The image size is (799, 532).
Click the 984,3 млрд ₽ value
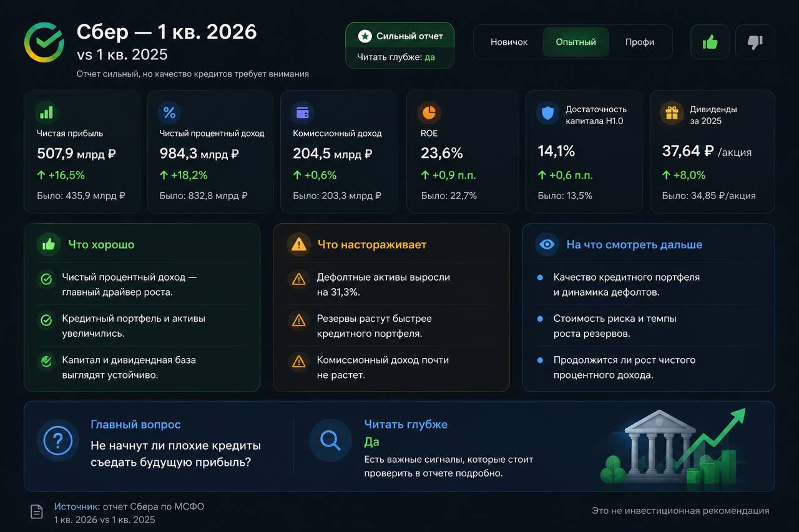click(199, 153)
